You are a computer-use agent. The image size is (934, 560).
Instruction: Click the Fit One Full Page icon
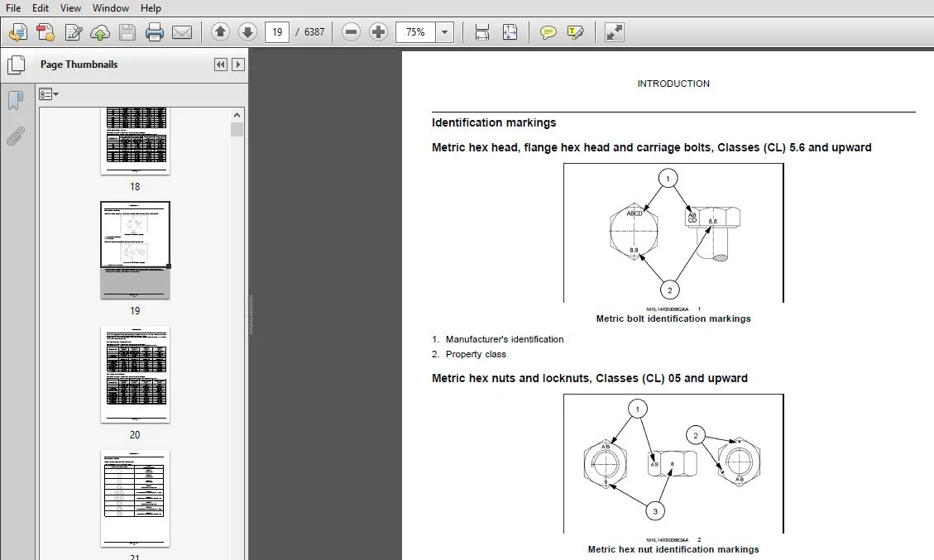(x=510, y=32)
